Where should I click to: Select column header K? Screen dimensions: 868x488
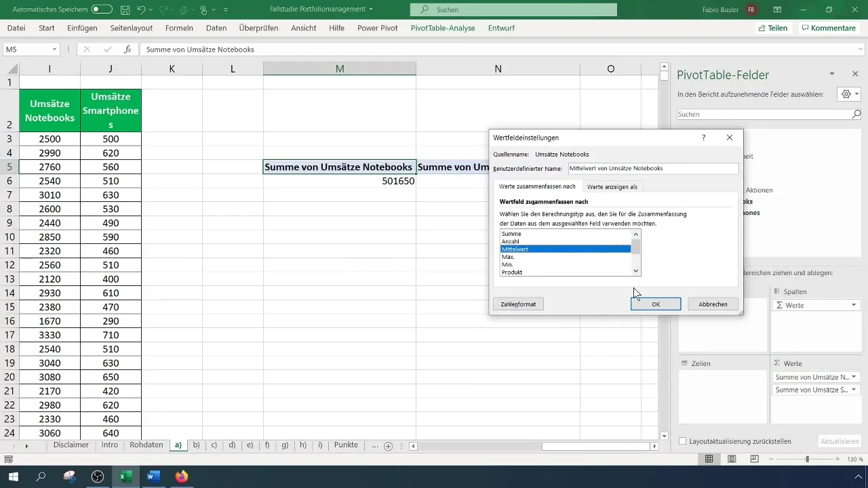172,68
